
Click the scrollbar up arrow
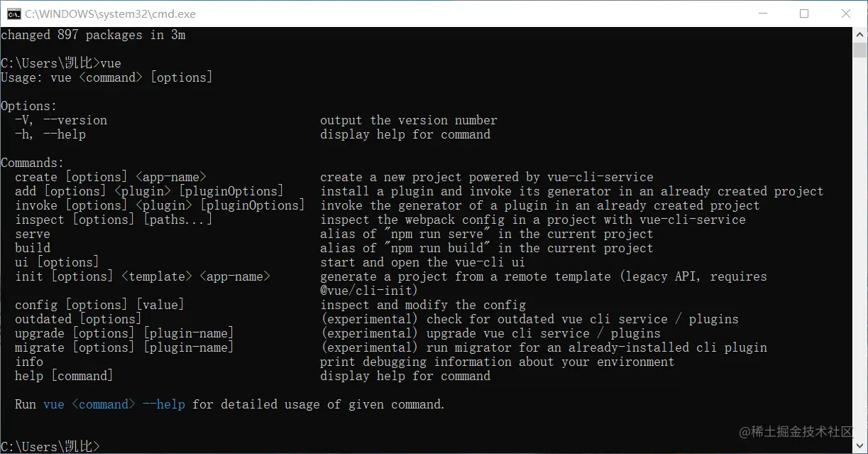[860, 34]
